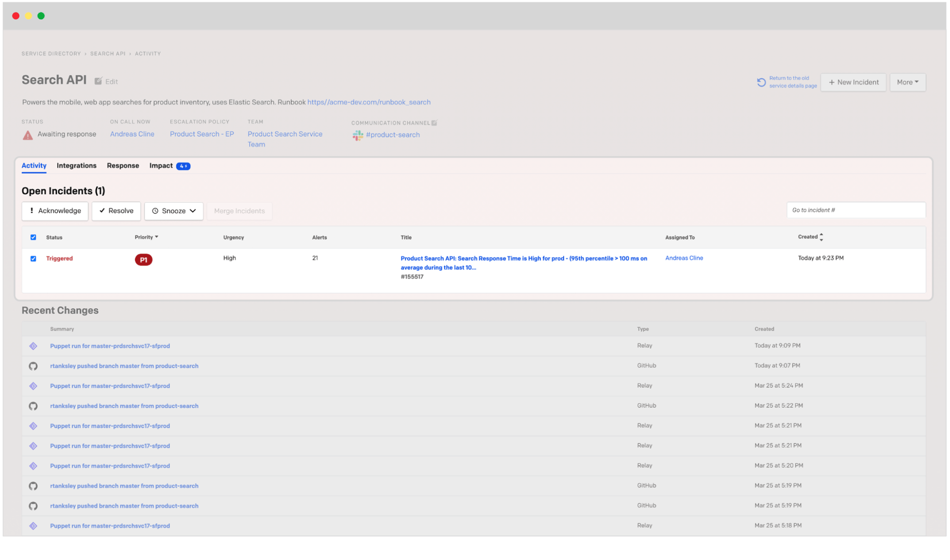Sort by Priority column dropdown arrow

[156, 237]
